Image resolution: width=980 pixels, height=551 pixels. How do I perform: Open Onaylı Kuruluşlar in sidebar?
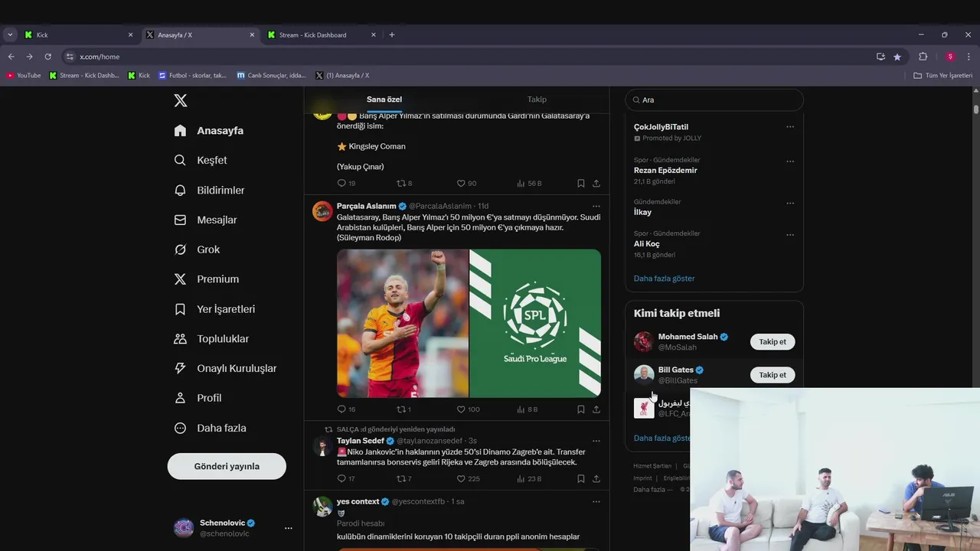225,368
